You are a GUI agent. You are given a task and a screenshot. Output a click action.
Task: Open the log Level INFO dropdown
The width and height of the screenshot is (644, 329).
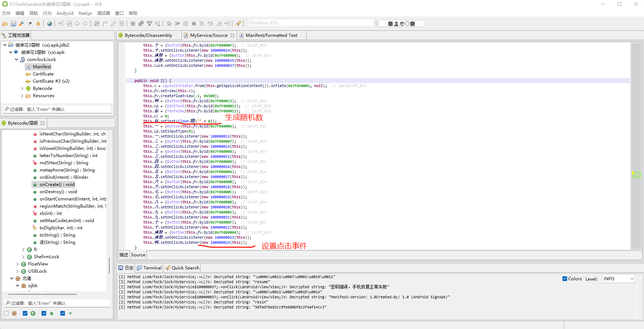tap(618, 278)
